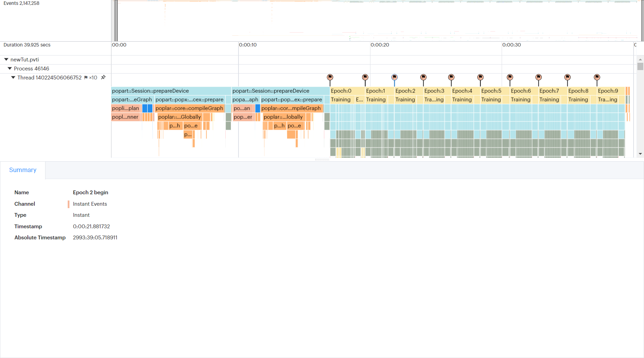Select the popa...aph event block
Image resolution: width=644 pixels, height=358 pixels.
[x=245, y=100]
